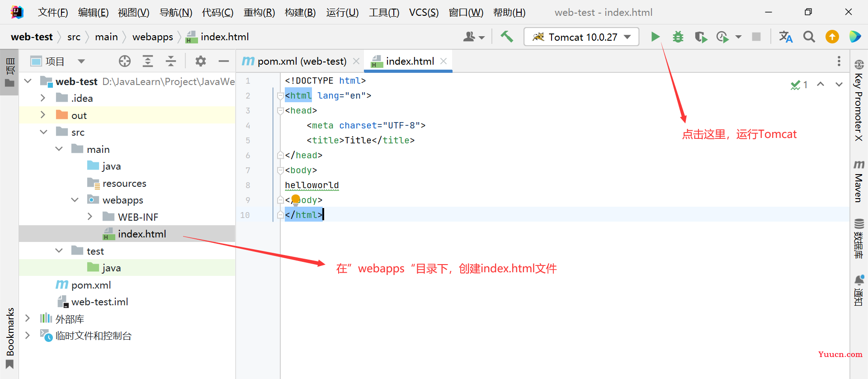Collapse the test folder
Screen dimensions: 868x379
(59, 251)
